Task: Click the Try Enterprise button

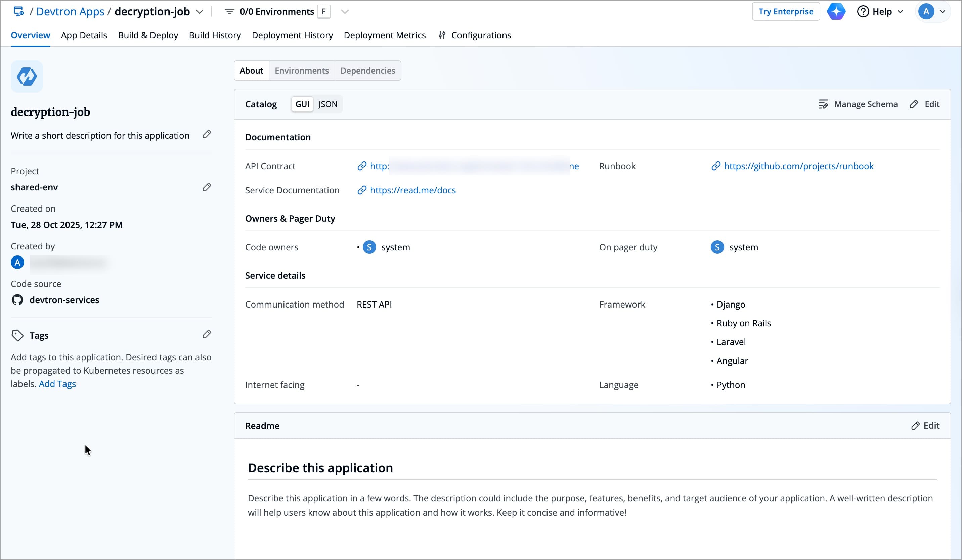Action: point(785,11)
